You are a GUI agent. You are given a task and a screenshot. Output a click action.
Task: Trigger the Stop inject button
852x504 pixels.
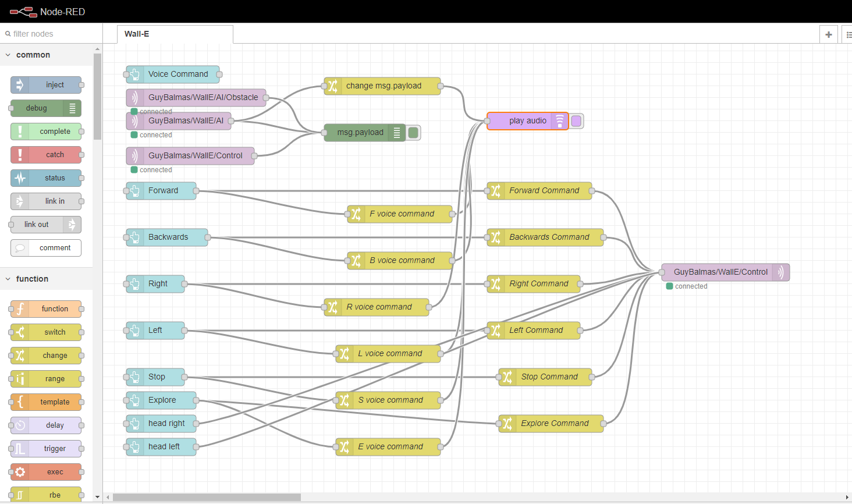[134, 377]
